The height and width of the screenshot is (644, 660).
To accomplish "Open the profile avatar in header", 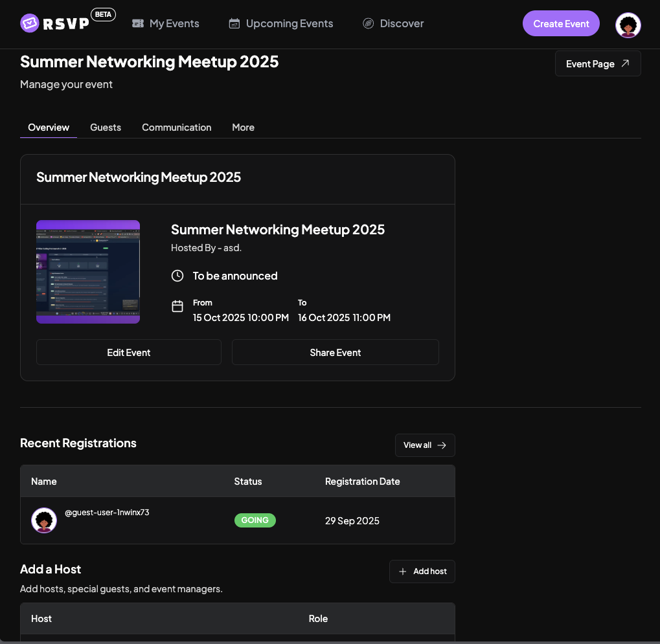I will pos(628,25).
